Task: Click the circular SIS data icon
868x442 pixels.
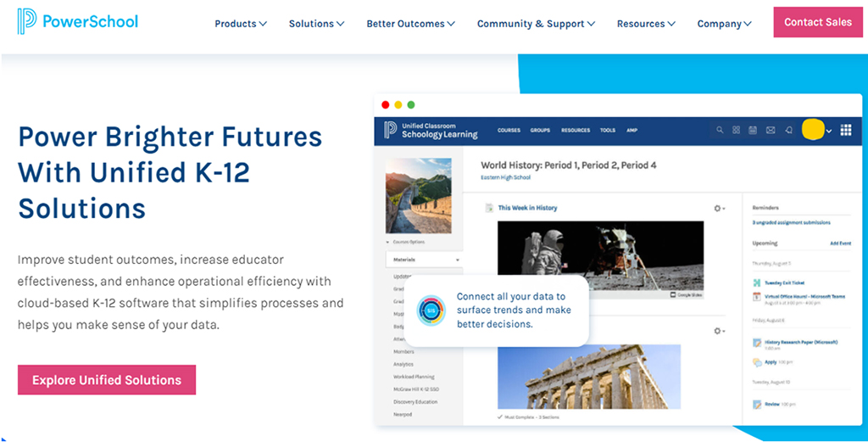Action: [431, 311]
